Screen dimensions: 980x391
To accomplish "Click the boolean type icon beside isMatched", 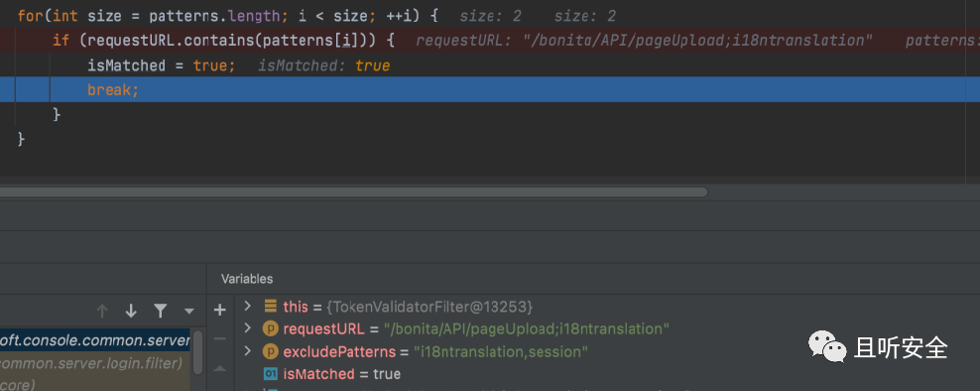I will point(270,374).
